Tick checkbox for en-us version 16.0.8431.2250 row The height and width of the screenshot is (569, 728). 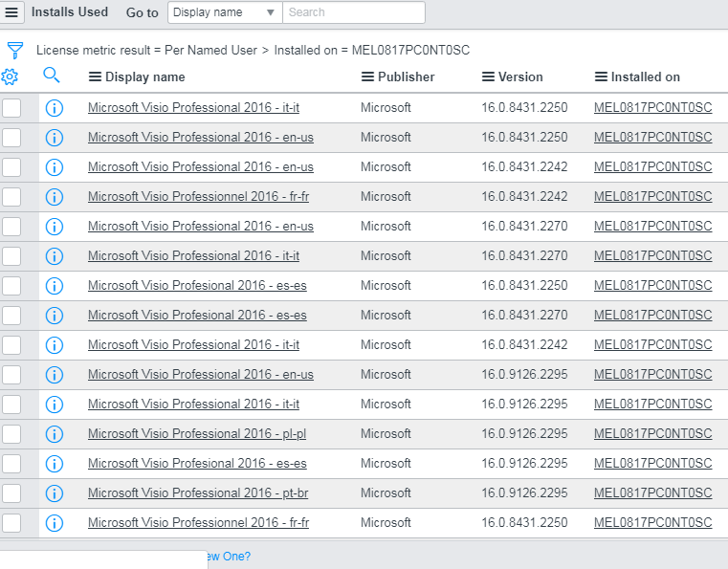pos(11,138)
